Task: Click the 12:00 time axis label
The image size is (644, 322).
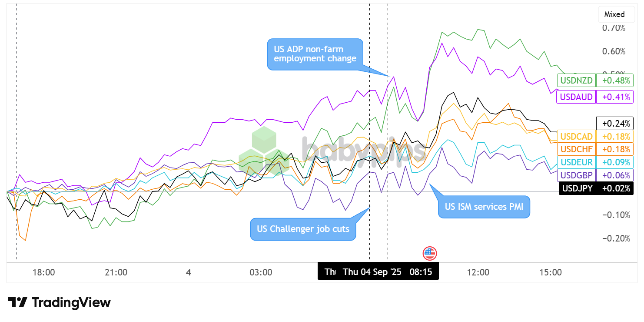Action: (x=478, y=272)
